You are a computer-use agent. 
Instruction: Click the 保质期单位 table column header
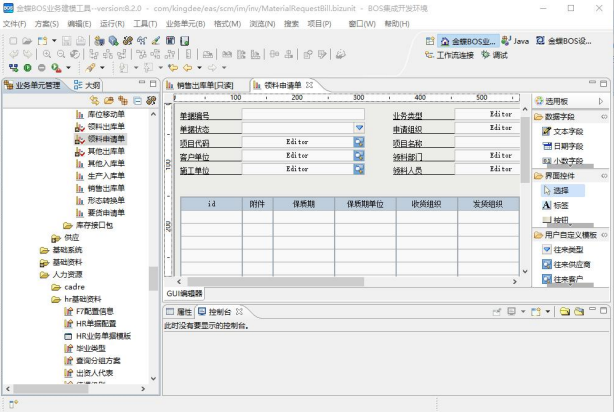tap(365, 204)
